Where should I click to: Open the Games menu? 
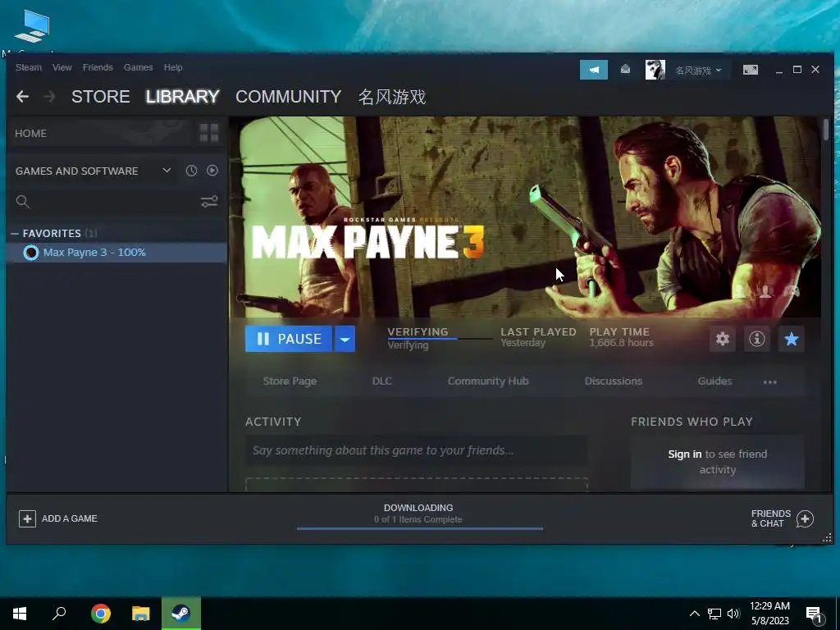pos(138,67)
